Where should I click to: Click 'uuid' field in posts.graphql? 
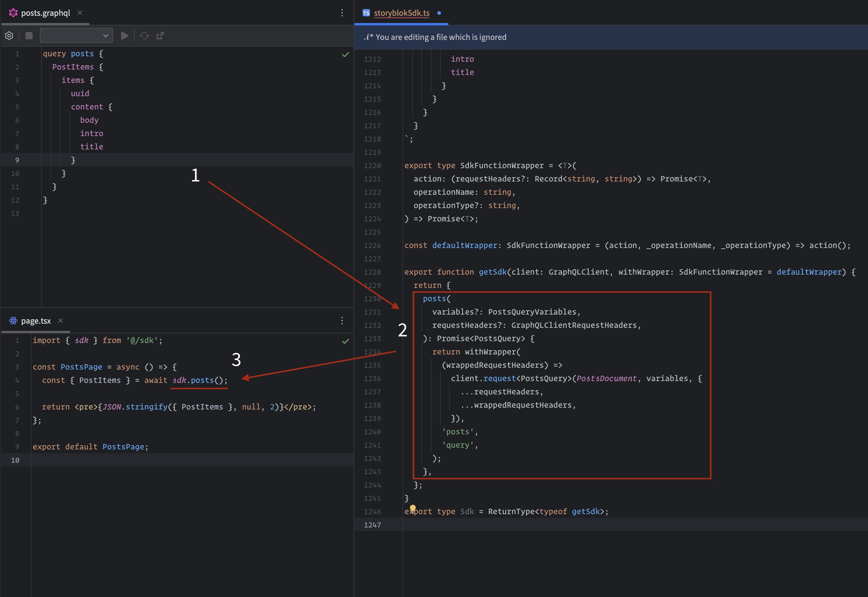pos(80,93)
